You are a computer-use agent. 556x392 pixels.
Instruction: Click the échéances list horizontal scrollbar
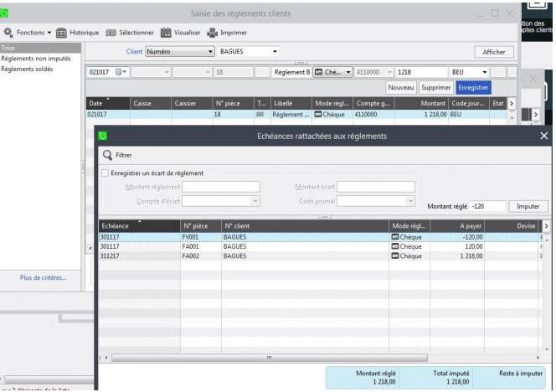268,358
